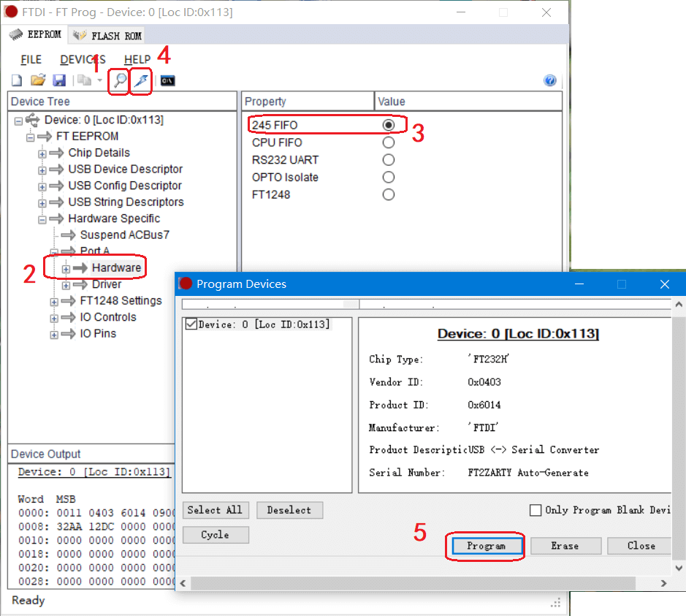Viewport: 686px width, 616px height.
Task: Click the Close button in Program Devices
Action: click(x=640, y=546)
